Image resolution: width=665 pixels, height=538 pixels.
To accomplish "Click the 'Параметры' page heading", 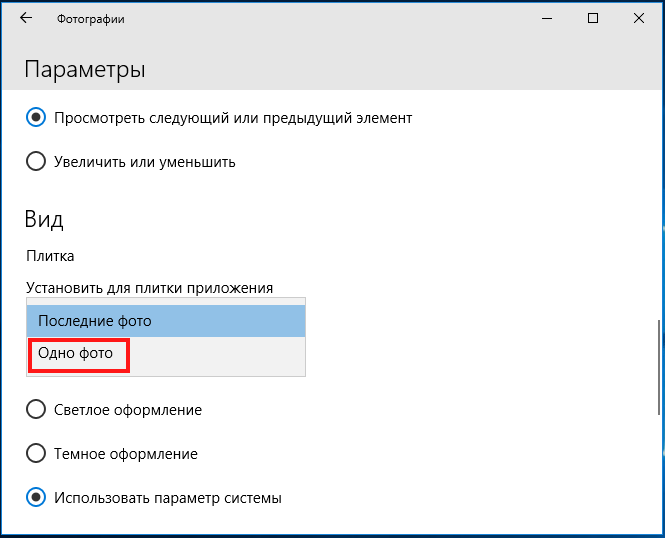I will tap(85, 69).
